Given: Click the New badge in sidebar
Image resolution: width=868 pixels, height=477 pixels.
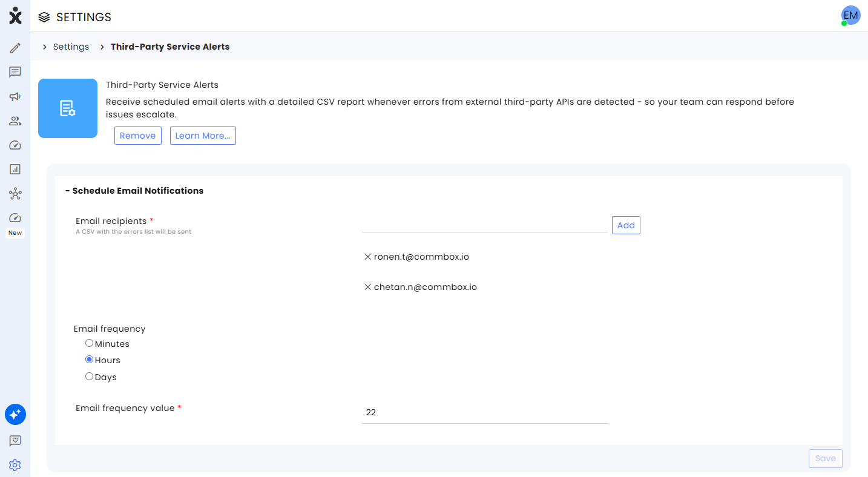Looking at the screenshot, I should click(x=15, y=233).
